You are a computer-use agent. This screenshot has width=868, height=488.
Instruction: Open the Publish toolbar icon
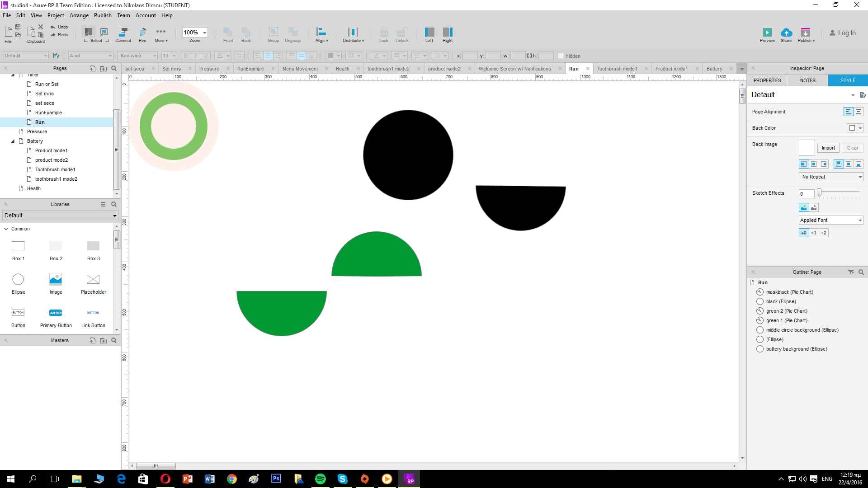coord(806,32)
